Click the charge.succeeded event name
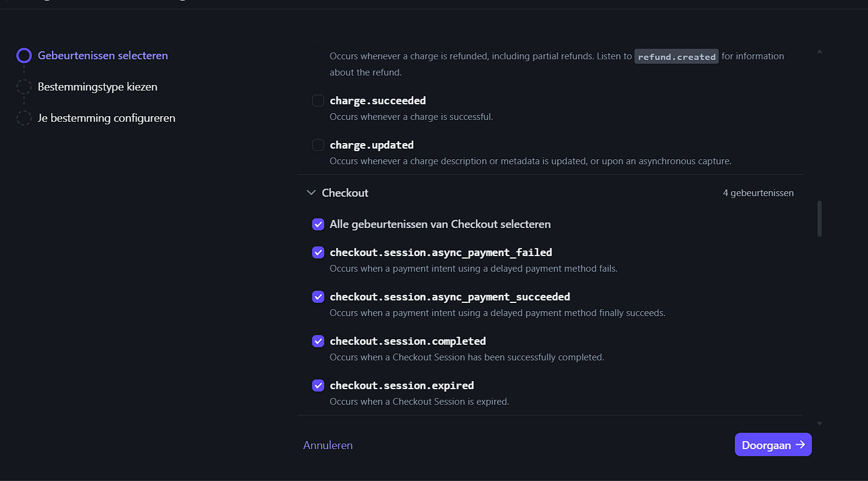This screenshot has width=868, height=481. [x=378, y=101]
